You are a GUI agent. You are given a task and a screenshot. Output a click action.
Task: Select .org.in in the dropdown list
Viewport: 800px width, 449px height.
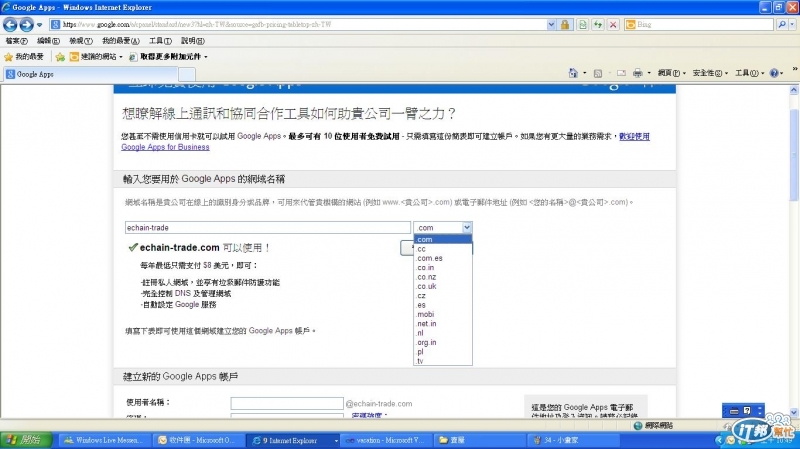point(443,342)
